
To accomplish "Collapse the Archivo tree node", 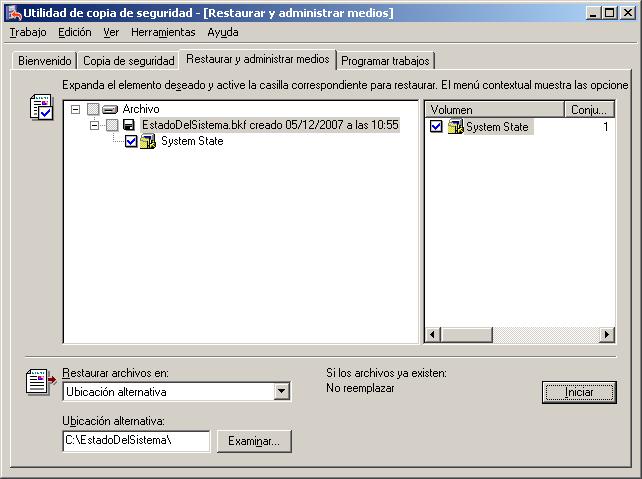I will click(x=75, y=109).
